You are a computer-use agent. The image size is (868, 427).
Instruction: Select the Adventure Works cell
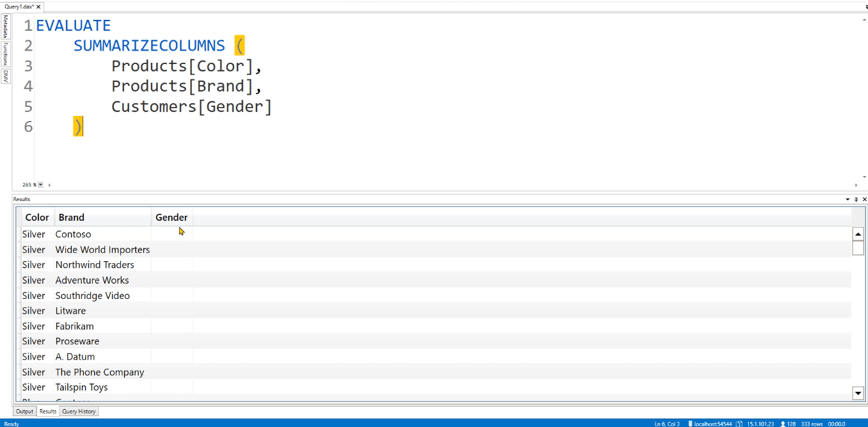[x=103, y=280]
